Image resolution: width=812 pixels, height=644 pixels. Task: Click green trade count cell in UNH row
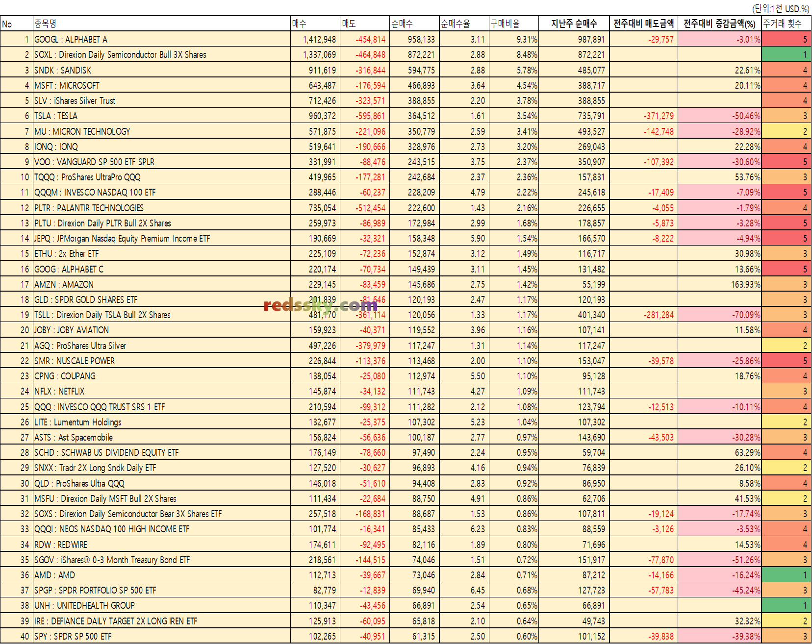[786, 605]
